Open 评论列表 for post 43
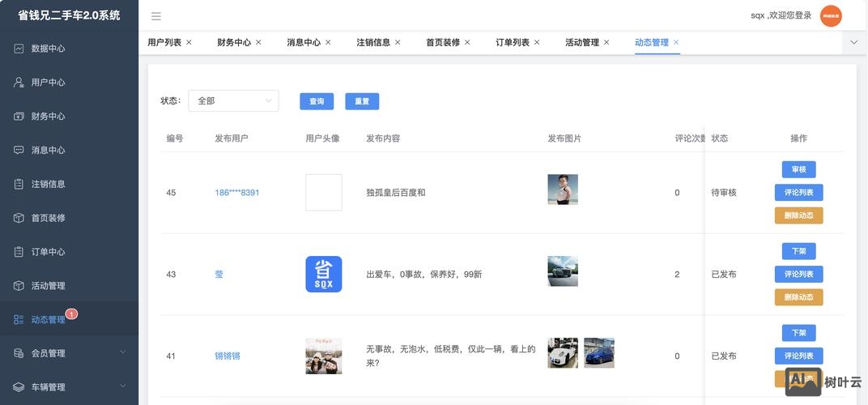The height and width of the screenshot is (405, 868). [x=799, y=275]
